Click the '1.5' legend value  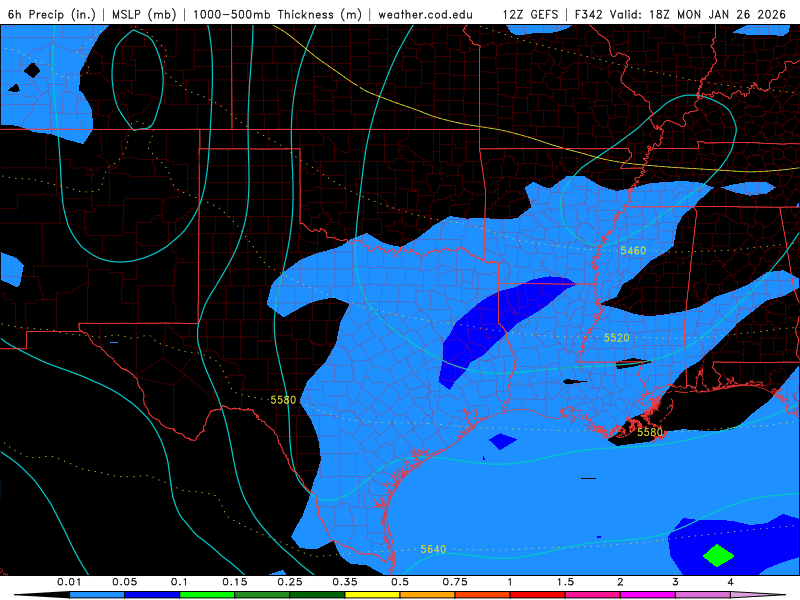565,582
